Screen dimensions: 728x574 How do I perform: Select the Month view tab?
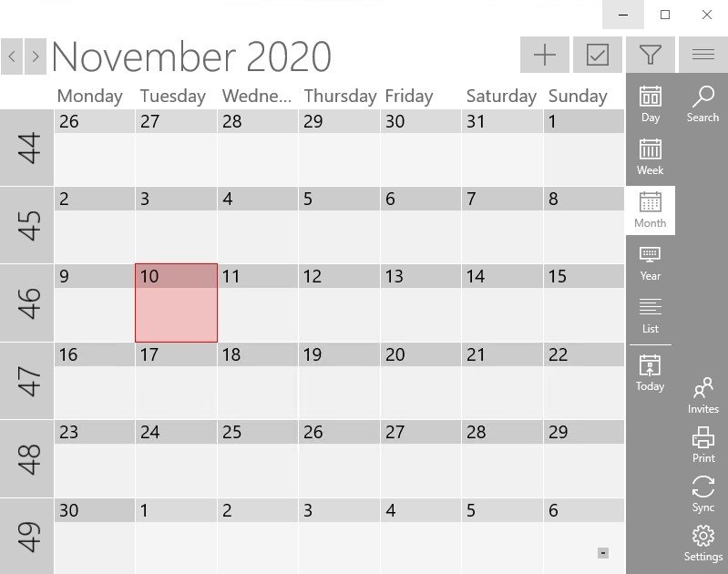pos(650,210)
